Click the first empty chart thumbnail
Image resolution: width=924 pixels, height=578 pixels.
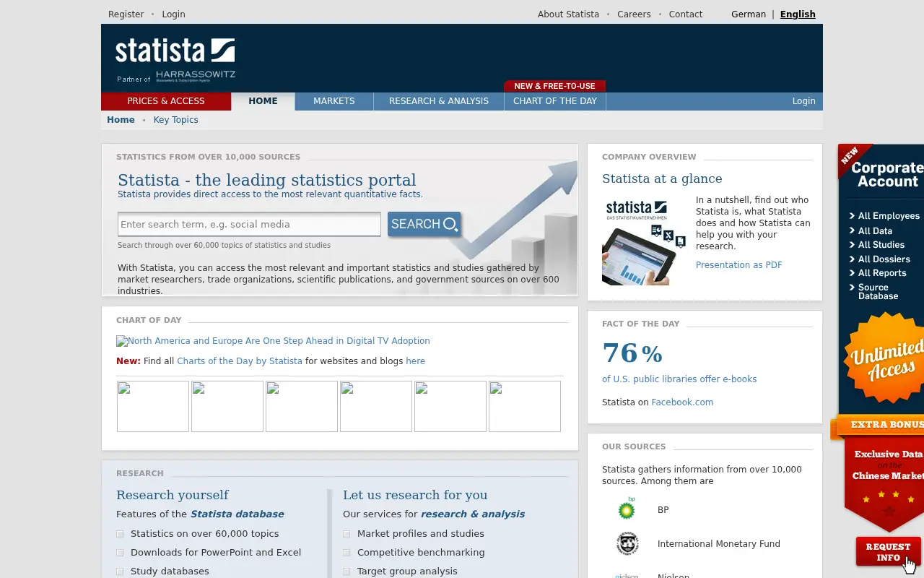pos(153,407)
